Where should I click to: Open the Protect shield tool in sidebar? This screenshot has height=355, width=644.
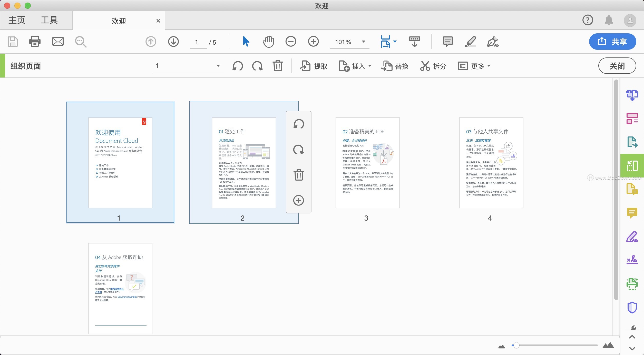632,307
